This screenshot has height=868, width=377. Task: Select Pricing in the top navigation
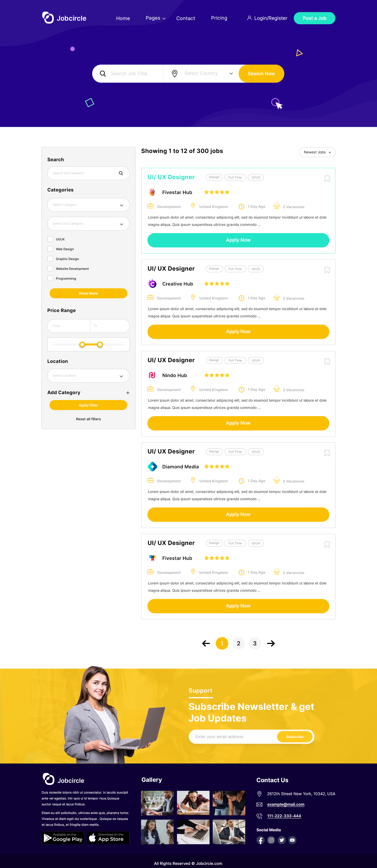219,18
